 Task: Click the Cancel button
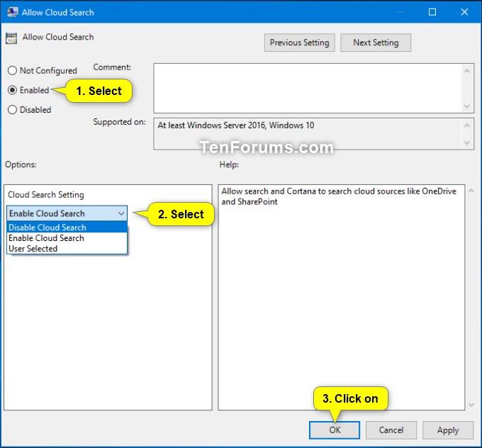[x=391, y=430]
